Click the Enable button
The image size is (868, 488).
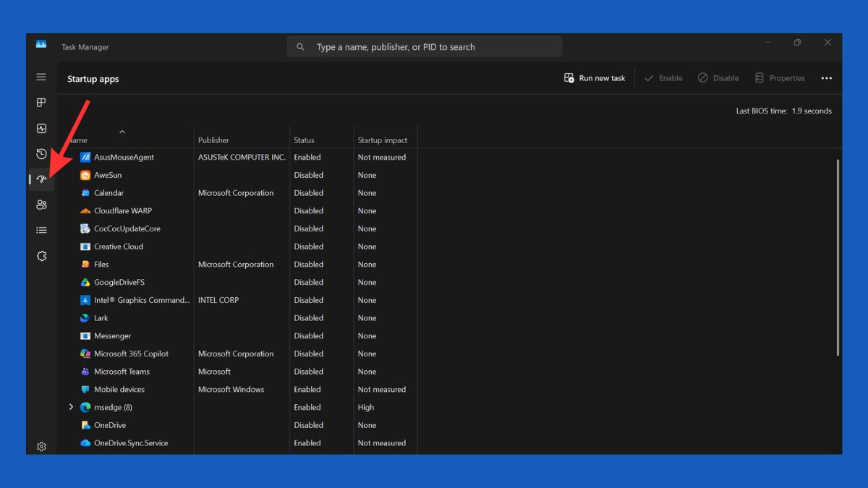coord(663,78)
